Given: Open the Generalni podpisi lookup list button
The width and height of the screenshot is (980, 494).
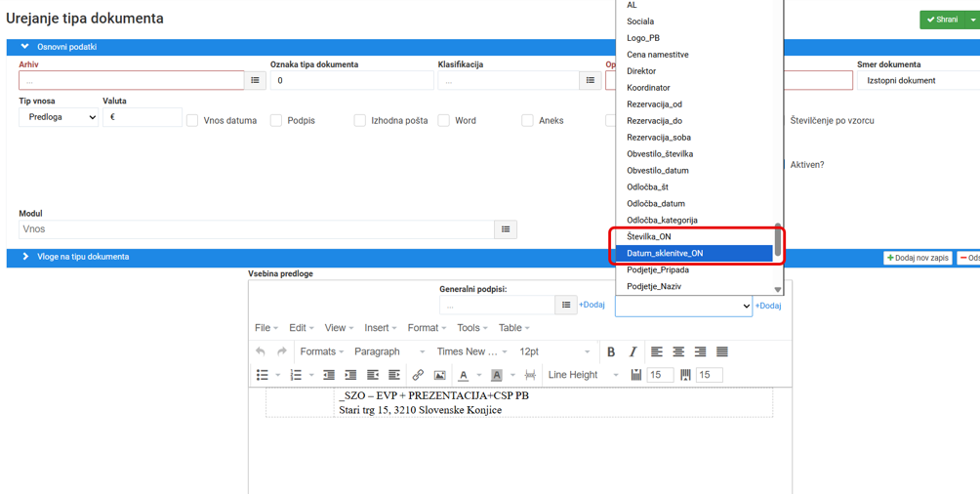Looking at the screenshot, I should (566, 305).
